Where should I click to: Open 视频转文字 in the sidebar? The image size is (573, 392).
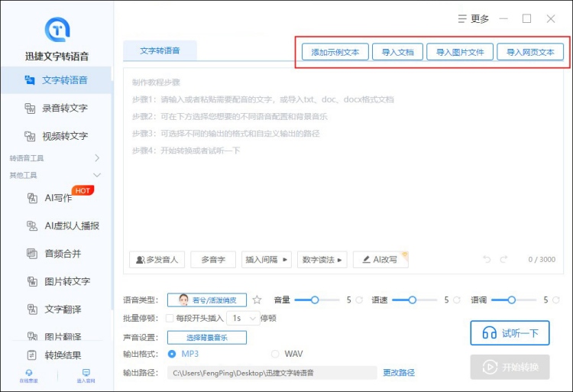point(57,136)
